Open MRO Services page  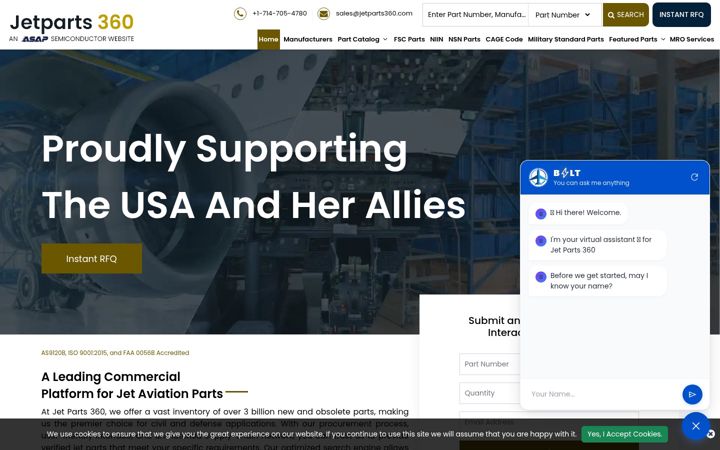[x=692, y=39]
